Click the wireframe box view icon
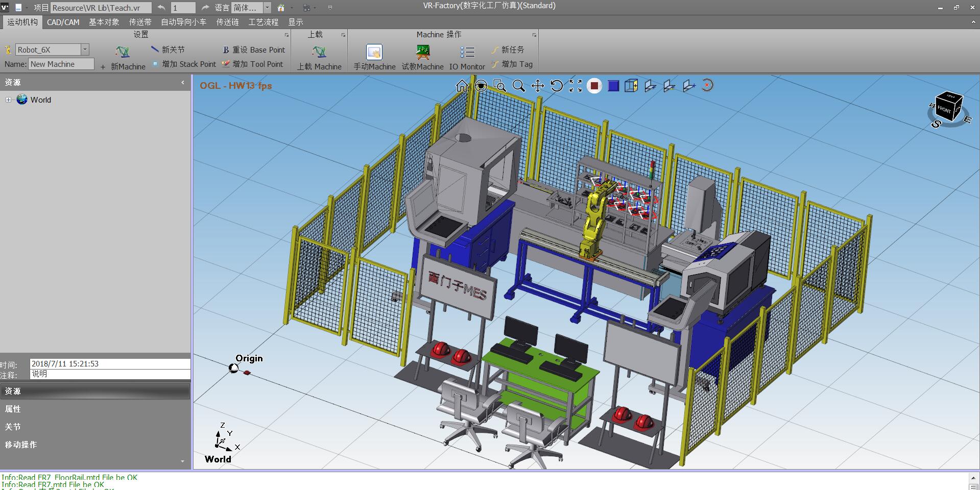Screen dimensions: 980x490 632,86
